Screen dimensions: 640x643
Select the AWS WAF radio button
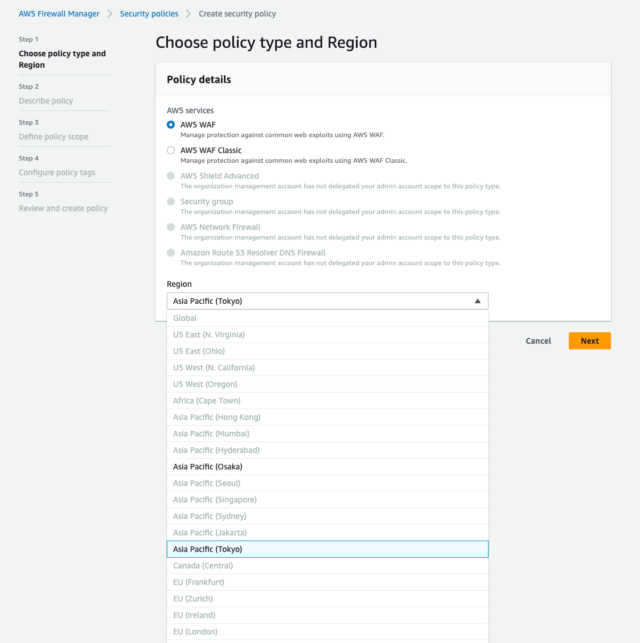[171, 125]
